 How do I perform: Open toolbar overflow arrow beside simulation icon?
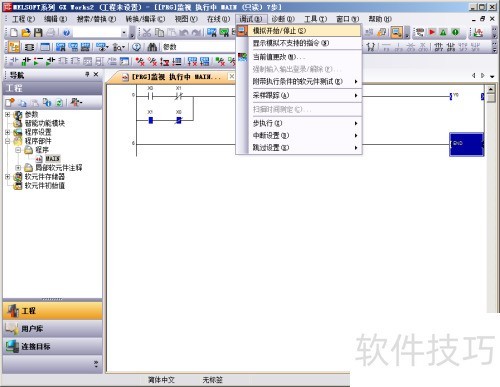407,33
